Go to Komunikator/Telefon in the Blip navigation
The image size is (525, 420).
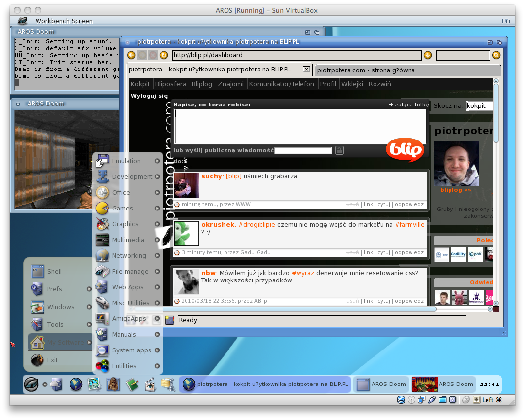point(282,84)
